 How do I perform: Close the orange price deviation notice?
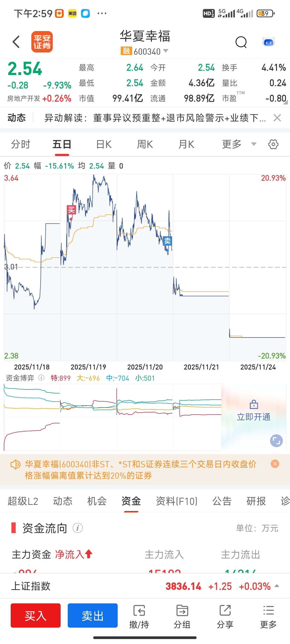tap(275, 464)
